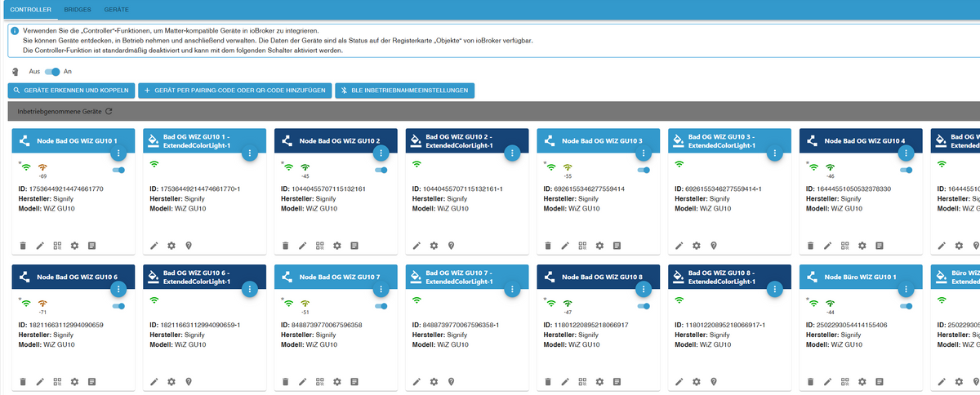Viewport: 980px width, 395px height.
Task: Identify Bad OG WiZ GU10 1 ExtendedColorLight-1 via pin icon
Action: (x=189, y=245)
